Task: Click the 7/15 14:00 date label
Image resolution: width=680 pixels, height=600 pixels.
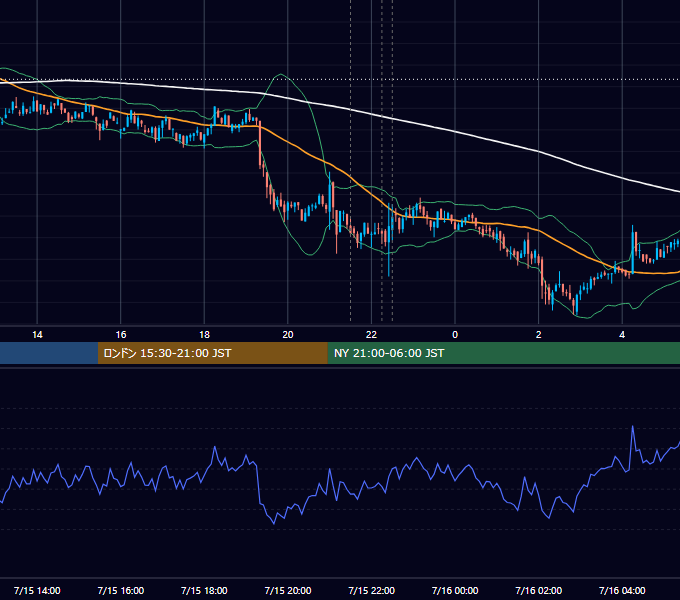Action: click(37, 590)
